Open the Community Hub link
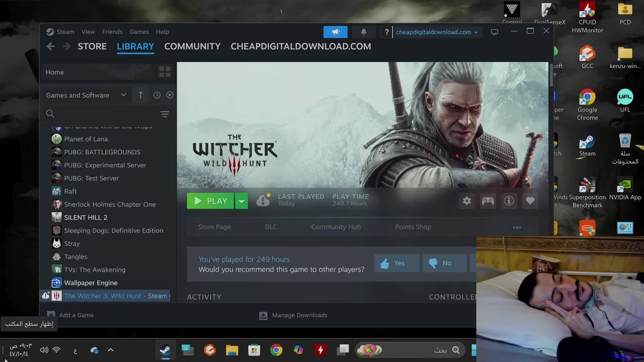644x362 pixels. coord(336,227)
